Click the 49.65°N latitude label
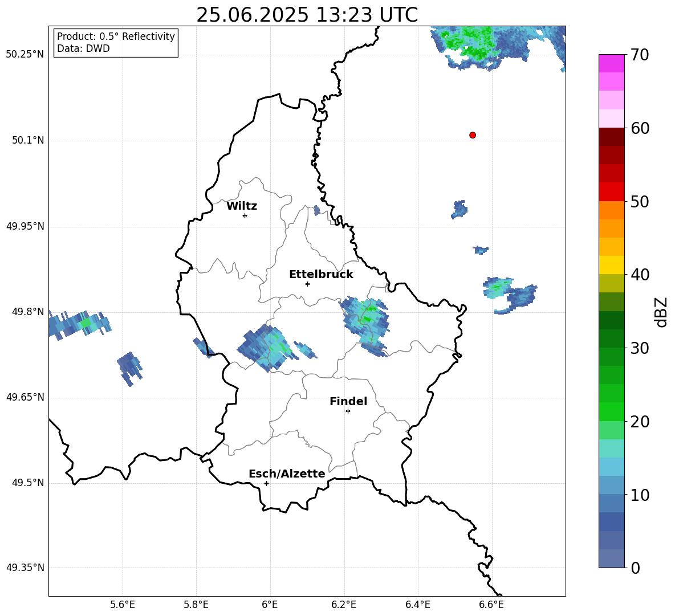 tap(25, 397)
